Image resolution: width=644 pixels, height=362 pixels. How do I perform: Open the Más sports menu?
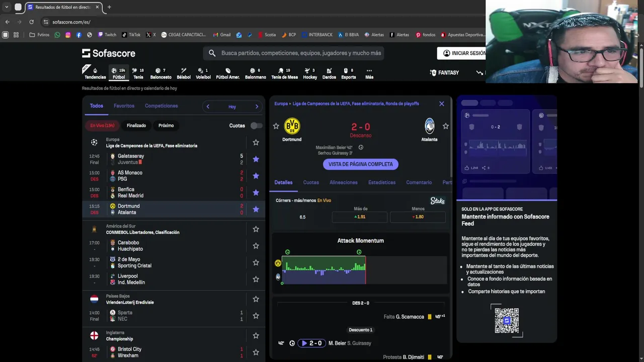[369, 73]
